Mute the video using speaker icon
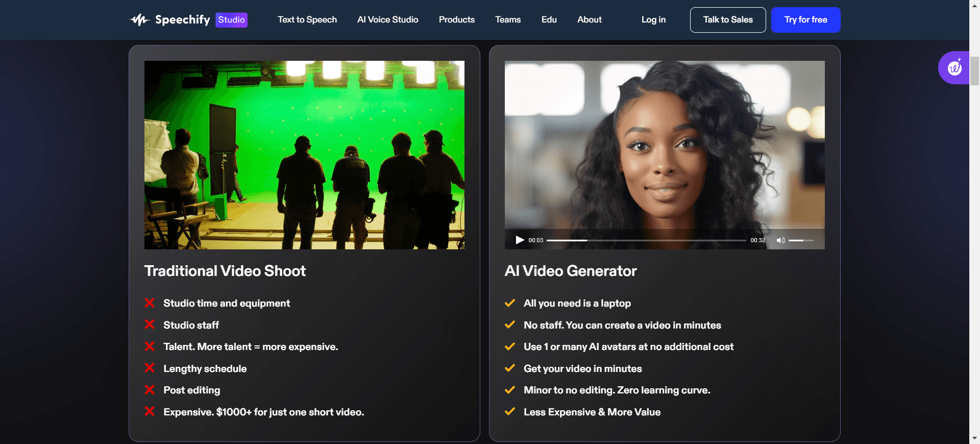This screenshot has width=980, height=444. [x=780, y=240]
